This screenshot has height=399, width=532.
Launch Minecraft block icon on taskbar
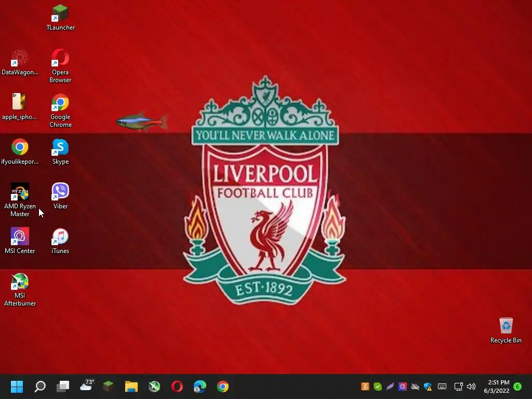coord(108,386)
